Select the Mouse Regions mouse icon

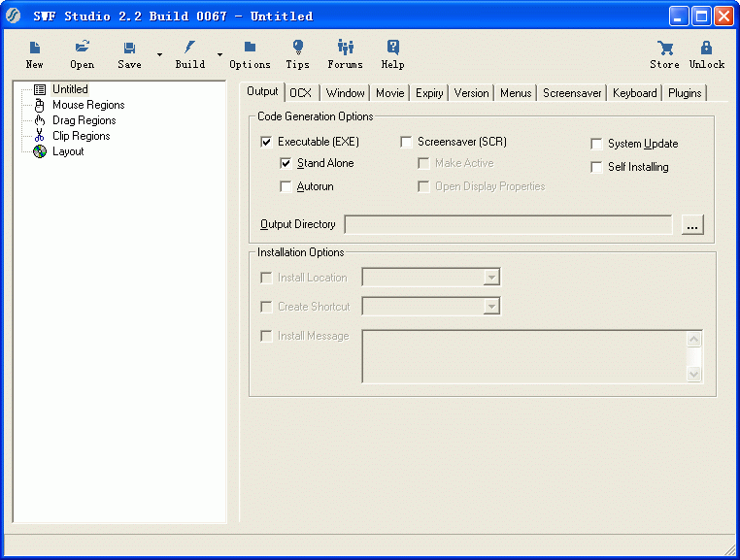[40, 105]
